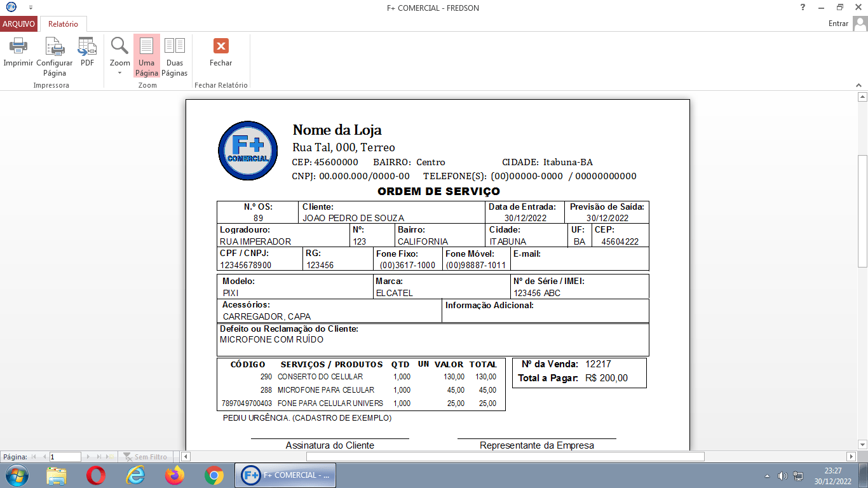Click the vertical scrollbar down arrow
This screenshot has width=868, height=488.
tap(862, 445)
